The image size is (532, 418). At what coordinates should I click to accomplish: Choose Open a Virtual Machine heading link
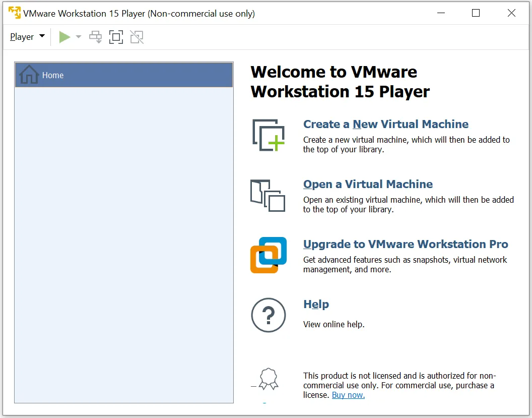(x=368, y=184)
